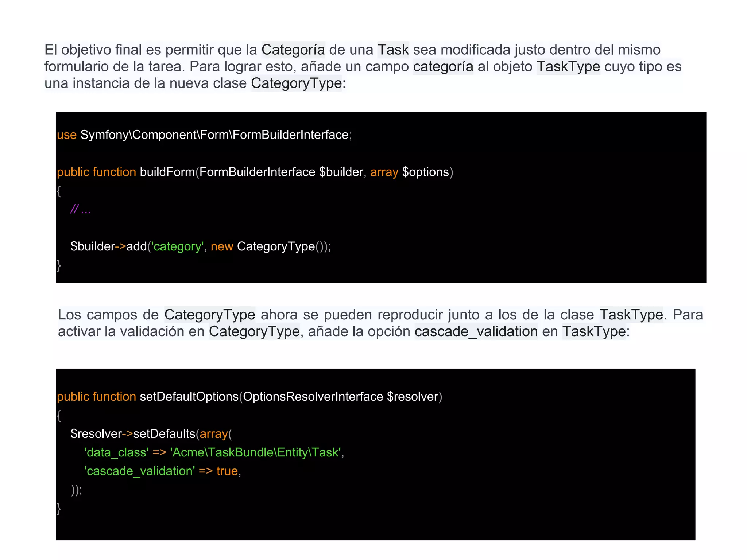Click the green 'category' string literal
The height and width of the screenshot is (560, 747).
177,247
